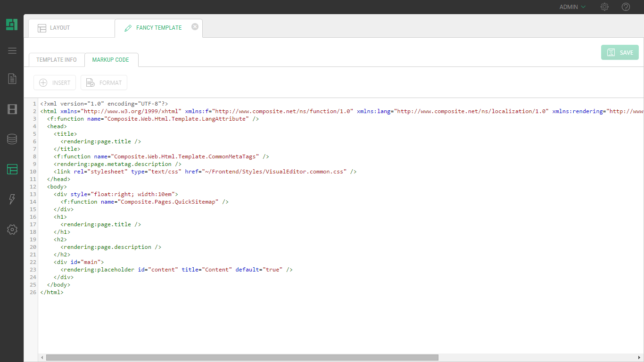Open the help question mark icon

[626, 7]
